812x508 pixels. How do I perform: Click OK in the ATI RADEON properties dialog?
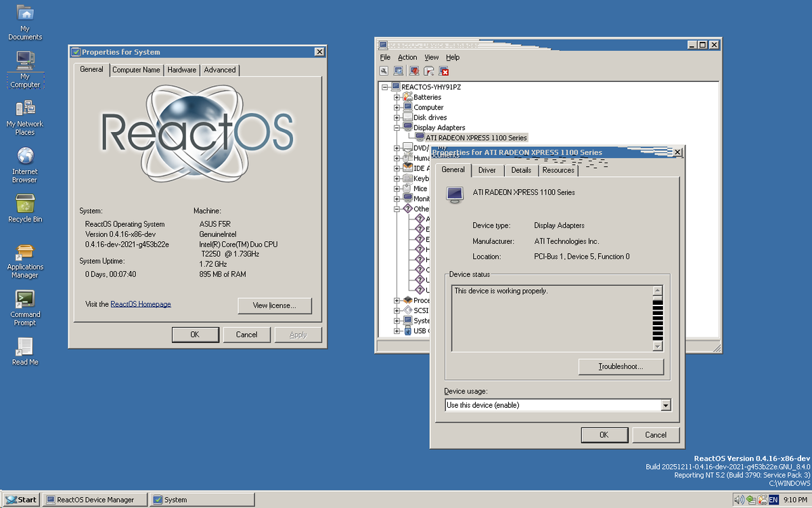click(604, 435)
